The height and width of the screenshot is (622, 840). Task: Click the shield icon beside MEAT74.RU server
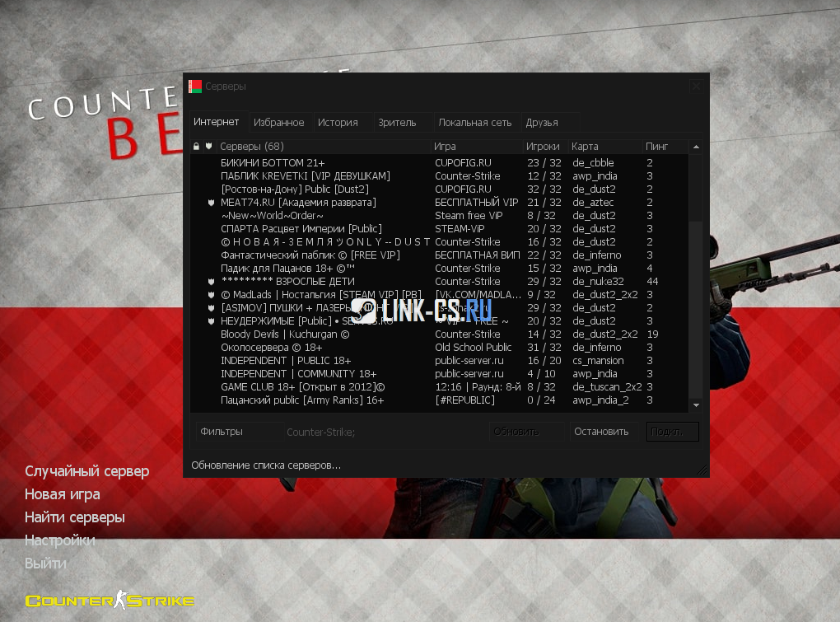(x=212, y=203)
